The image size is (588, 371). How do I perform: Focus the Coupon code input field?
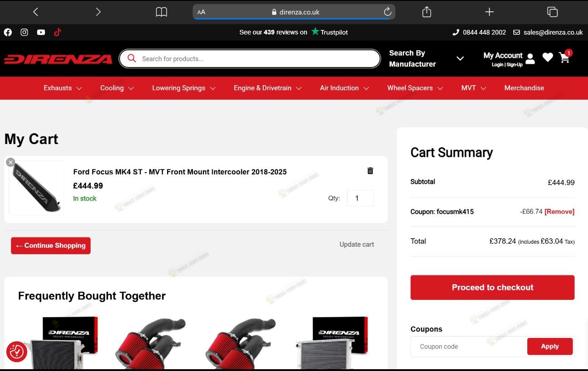point(469,347)
